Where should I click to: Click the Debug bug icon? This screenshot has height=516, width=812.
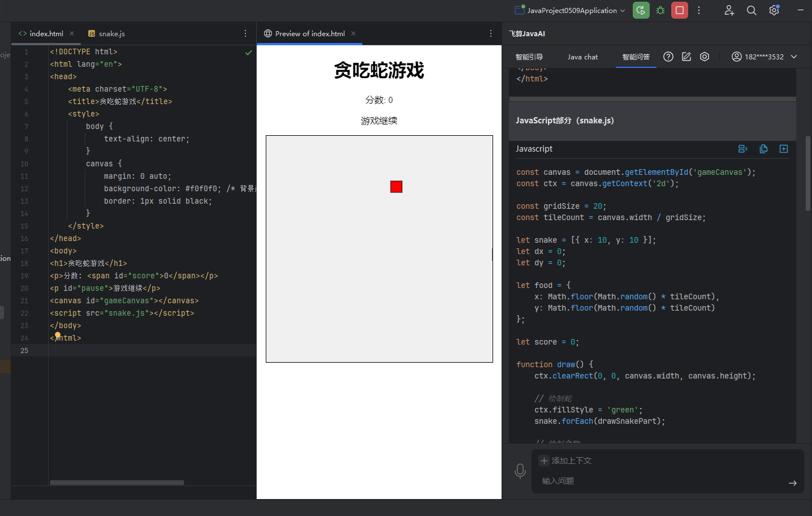coord(660,10)
